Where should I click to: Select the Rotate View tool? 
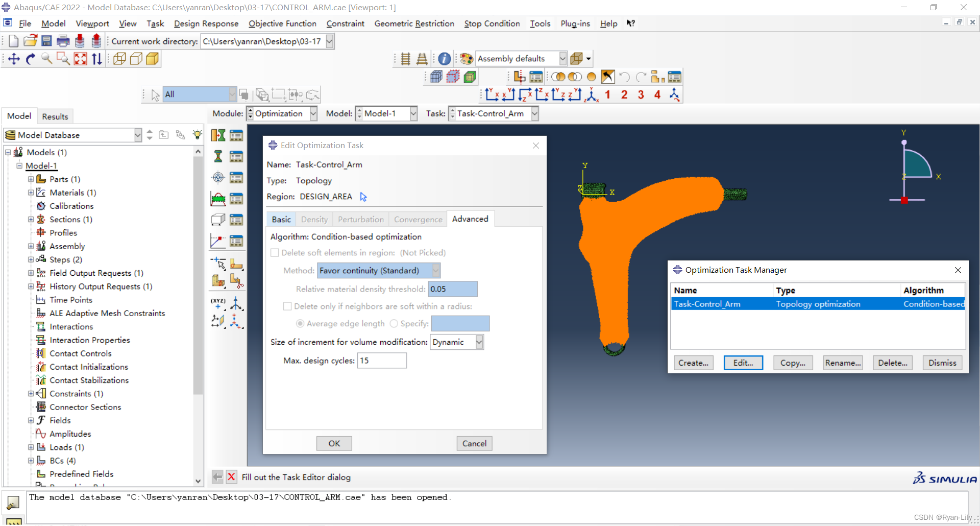click(x=31, y=59)
